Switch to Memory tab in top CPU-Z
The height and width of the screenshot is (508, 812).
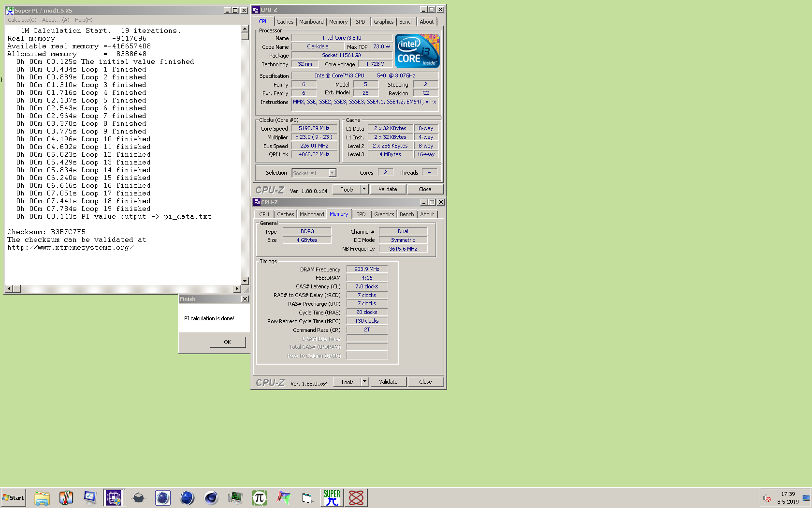point(338,22)
